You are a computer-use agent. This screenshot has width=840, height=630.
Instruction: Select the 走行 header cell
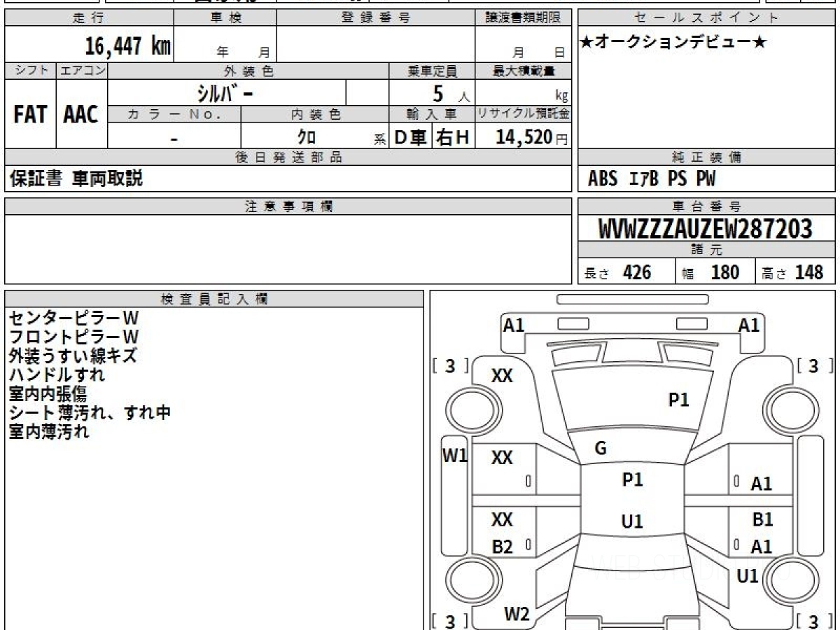click(x=88, y=18)
